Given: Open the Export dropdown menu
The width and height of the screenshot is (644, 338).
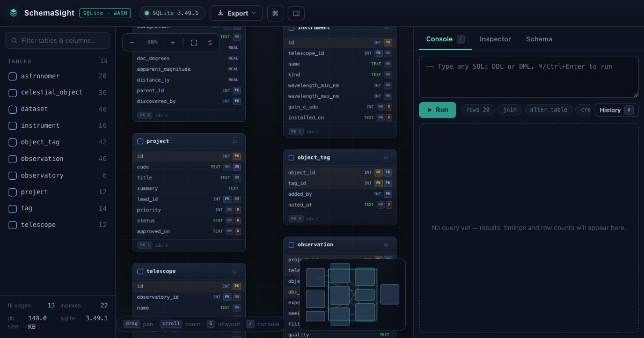Looking at the screenshot, I should coord(236,13).
